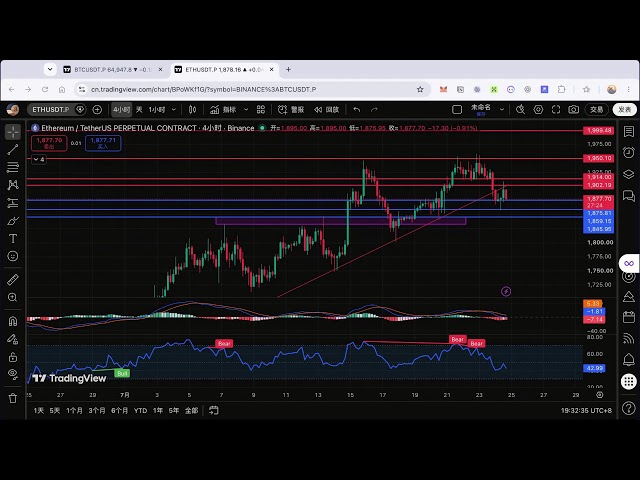The width and height of the screenshot is (640, 480).
Task: Collapse the indicator legend chevron labeled 4
Action: (x=39, y=159)
